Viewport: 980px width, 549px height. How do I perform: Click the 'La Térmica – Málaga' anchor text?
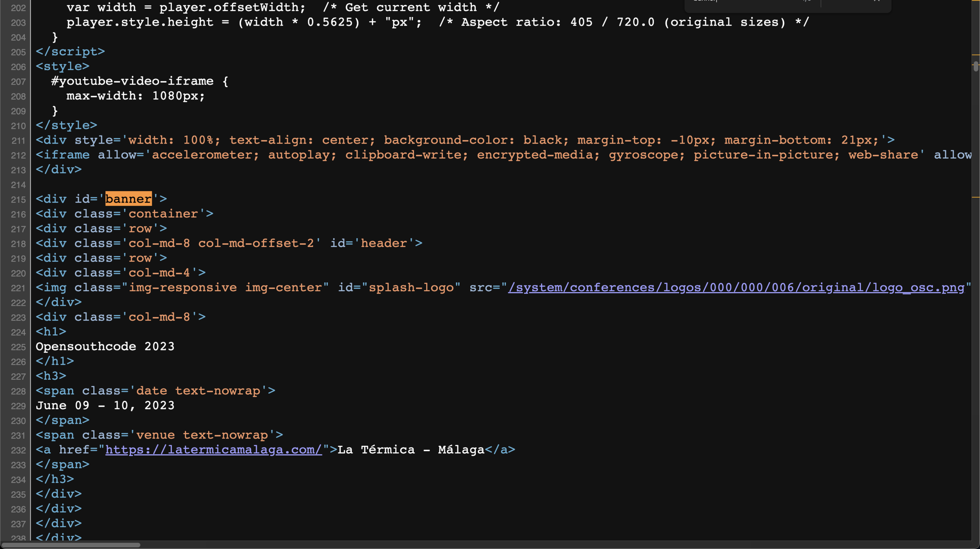pyautogui.click(x=411, y=450)
